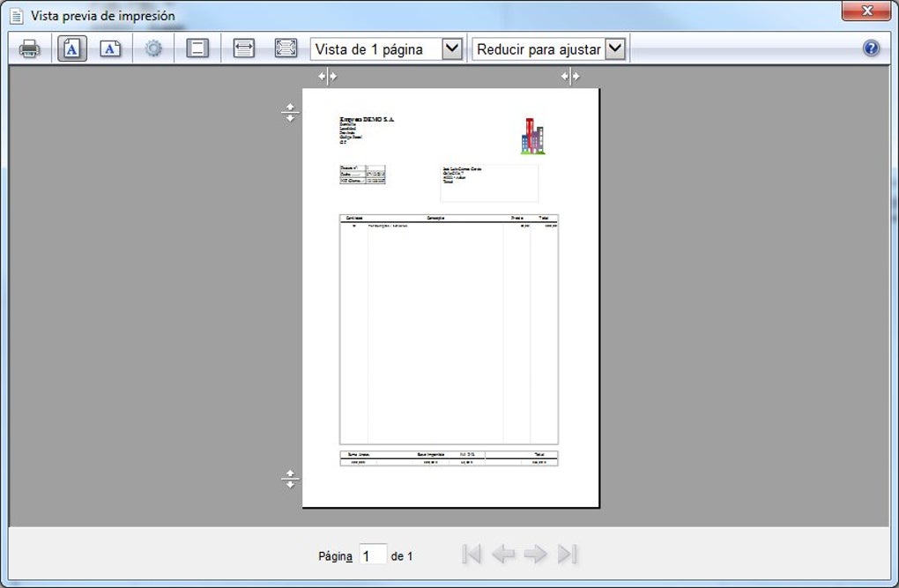Toggle headers and footers icon
The image size is (899, 588).
[x=197, y=48]
